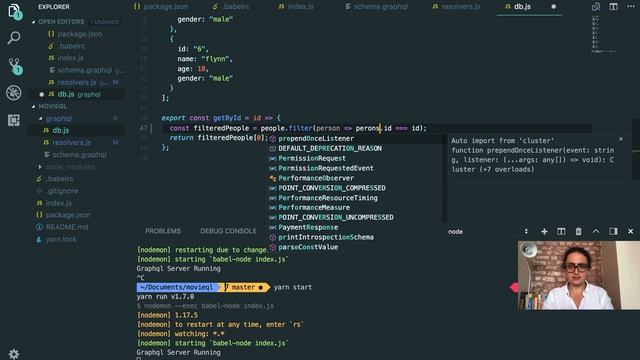Screen dimensions: 640x360
Task: Switch to the package.json tab
Action: tap(161, 7)
